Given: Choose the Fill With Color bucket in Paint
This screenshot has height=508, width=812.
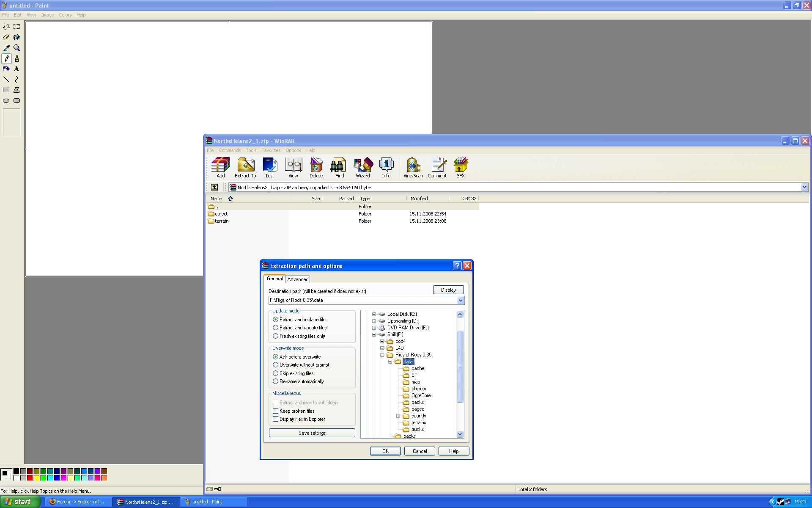Looking at the screenshot, I should (17, 37).
